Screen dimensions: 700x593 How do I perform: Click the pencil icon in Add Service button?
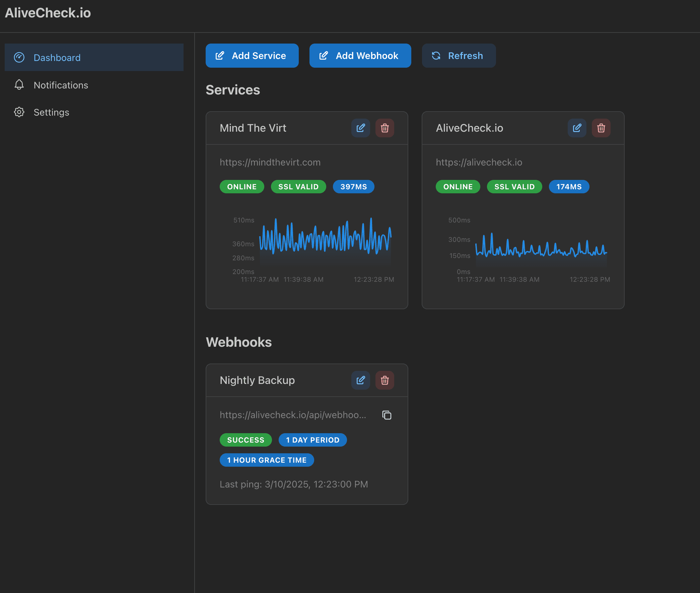[220, 56]
